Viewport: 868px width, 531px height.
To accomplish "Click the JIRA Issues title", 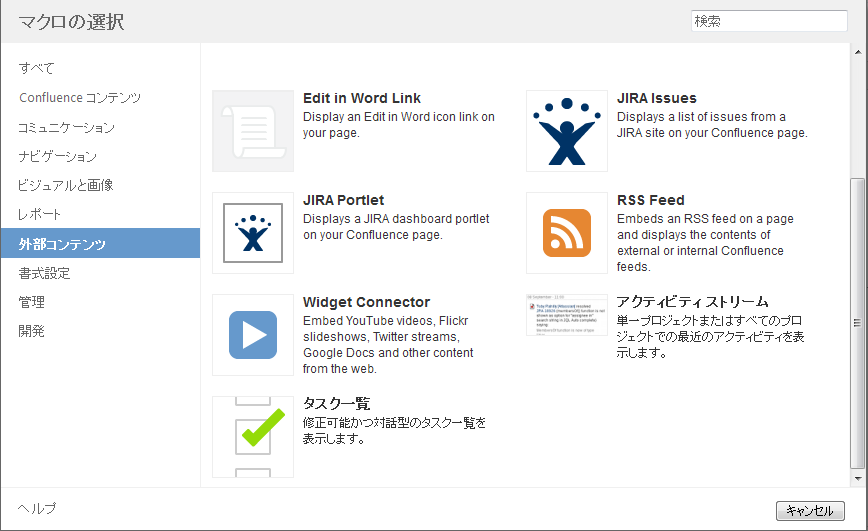I will pyautogui.click(x=657, y=98).
